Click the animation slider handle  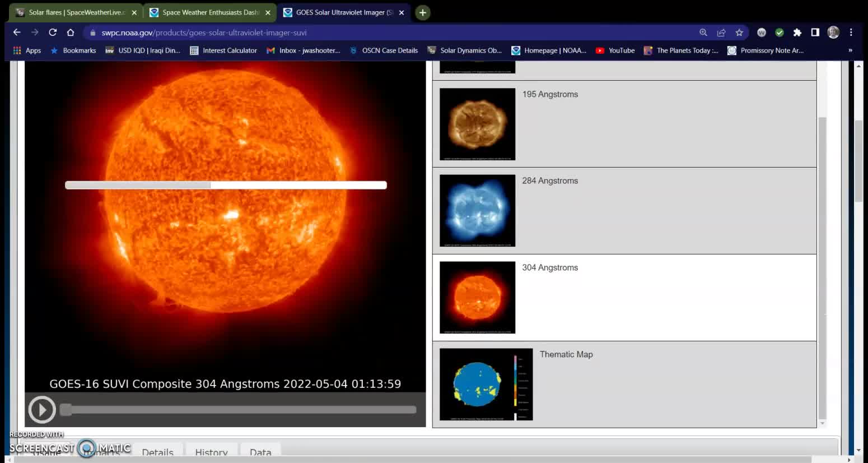point(66,410)
